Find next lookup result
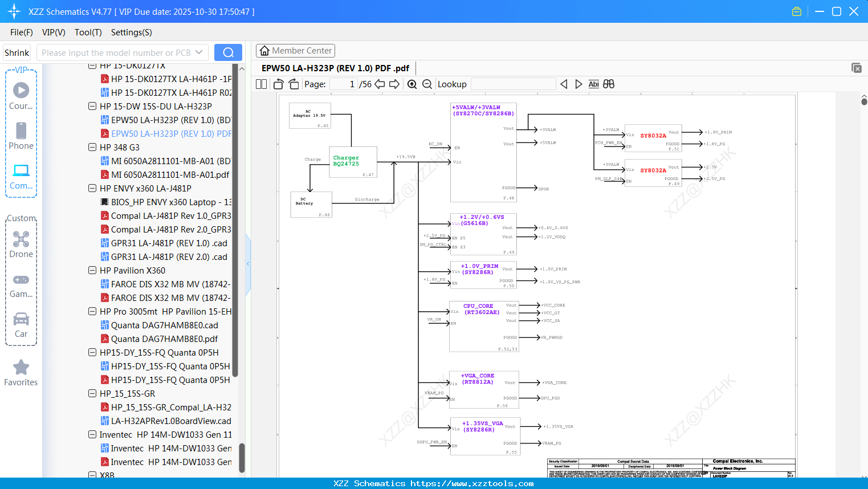 coord(578,84)
